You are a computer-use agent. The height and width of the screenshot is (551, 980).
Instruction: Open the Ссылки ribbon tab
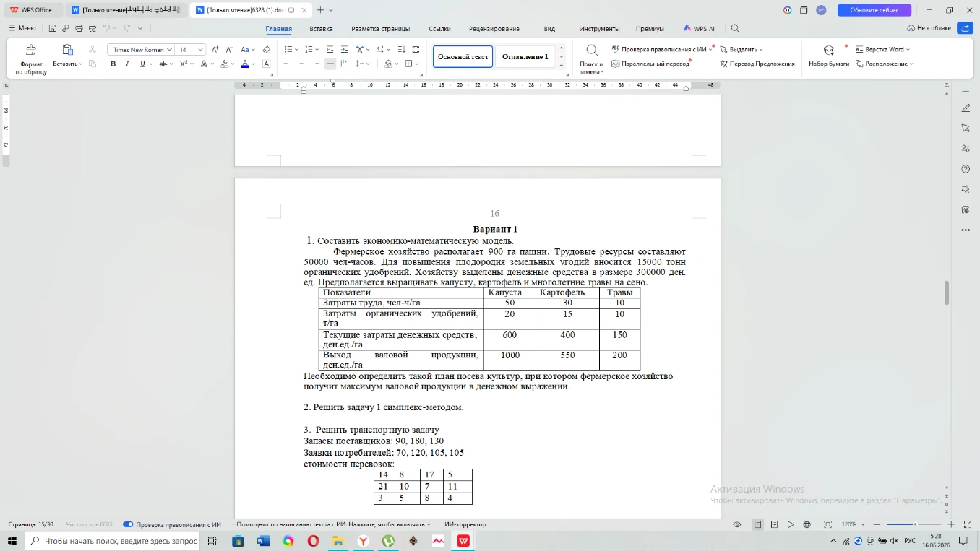(x=439, y=29)
